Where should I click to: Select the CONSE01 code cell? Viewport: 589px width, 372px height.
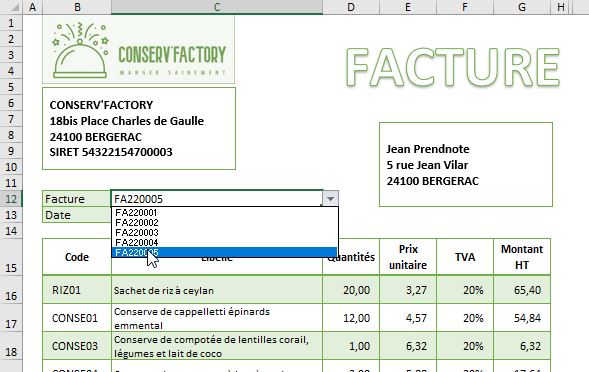point(77,318)
